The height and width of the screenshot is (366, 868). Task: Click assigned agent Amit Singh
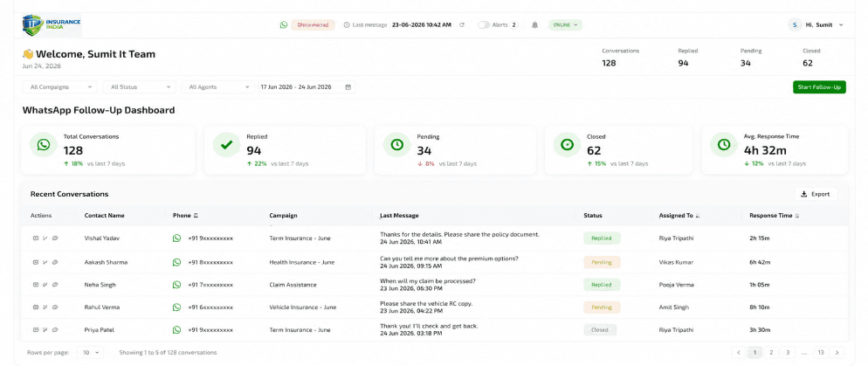point(673,307)
